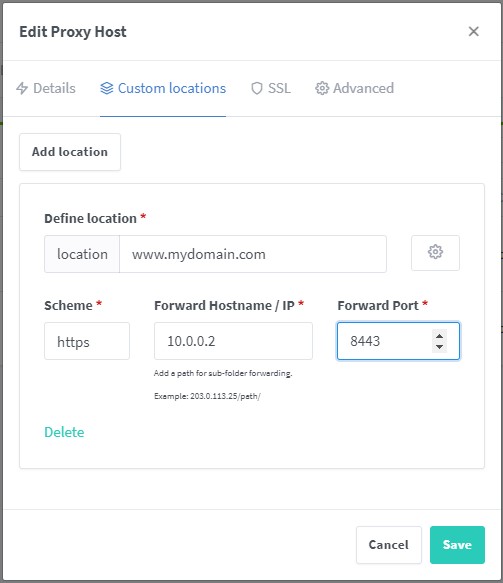Open the SSL tab label

point(279,88)
